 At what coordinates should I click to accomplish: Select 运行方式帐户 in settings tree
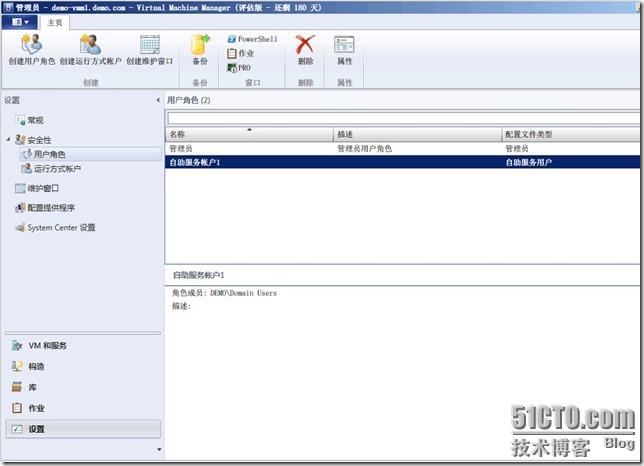[x=51, y=169]
